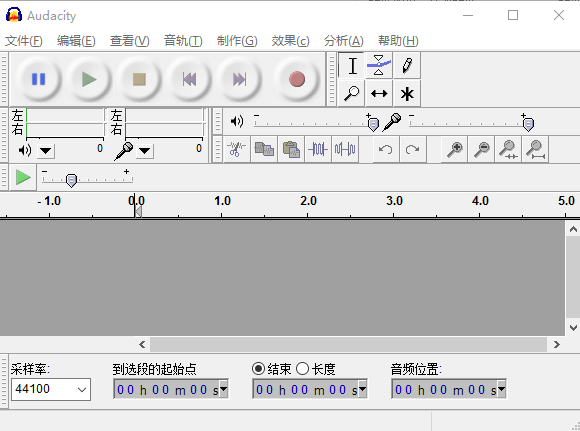Click the timeline ruler at 2.0
Screen dimensions: 580x431
308,201
